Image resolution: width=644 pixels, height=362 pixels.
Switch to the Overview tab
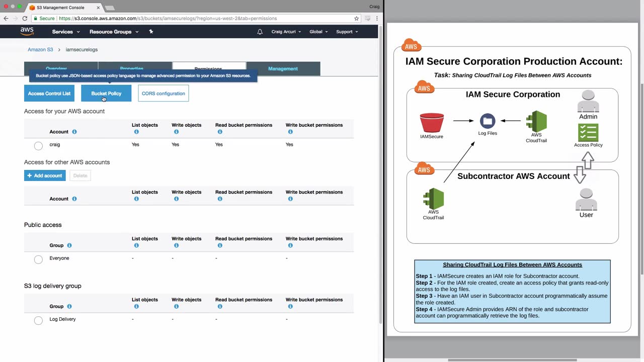point(61,68)
